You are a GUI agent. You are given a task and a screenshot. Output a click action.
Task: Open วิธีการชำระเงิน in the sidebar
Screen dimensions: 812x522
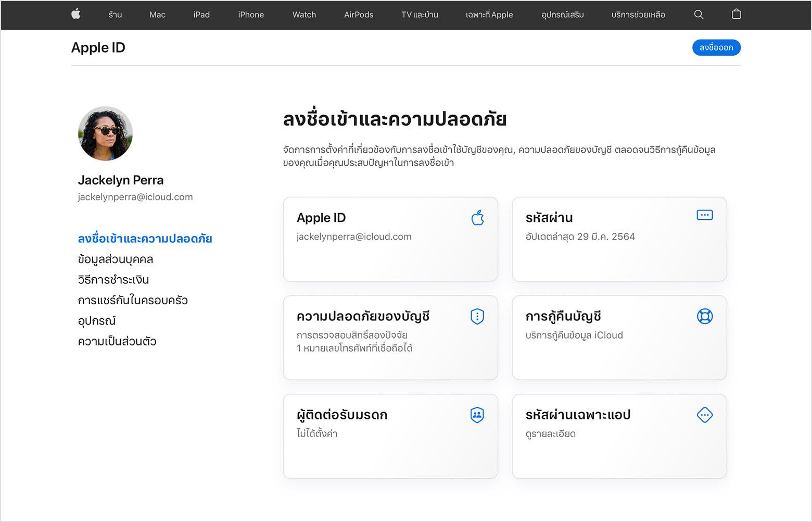click(x=113, y=280)
